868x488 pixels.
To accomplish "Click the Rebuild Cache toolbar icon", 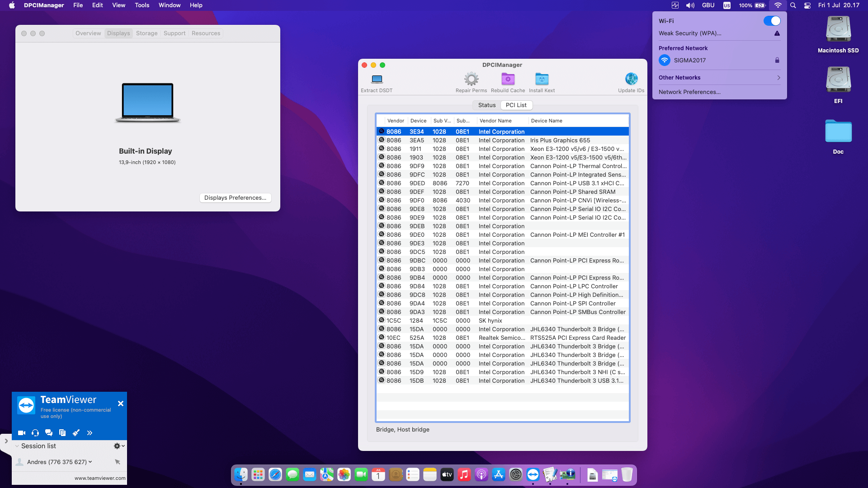I will coord(508,80).
